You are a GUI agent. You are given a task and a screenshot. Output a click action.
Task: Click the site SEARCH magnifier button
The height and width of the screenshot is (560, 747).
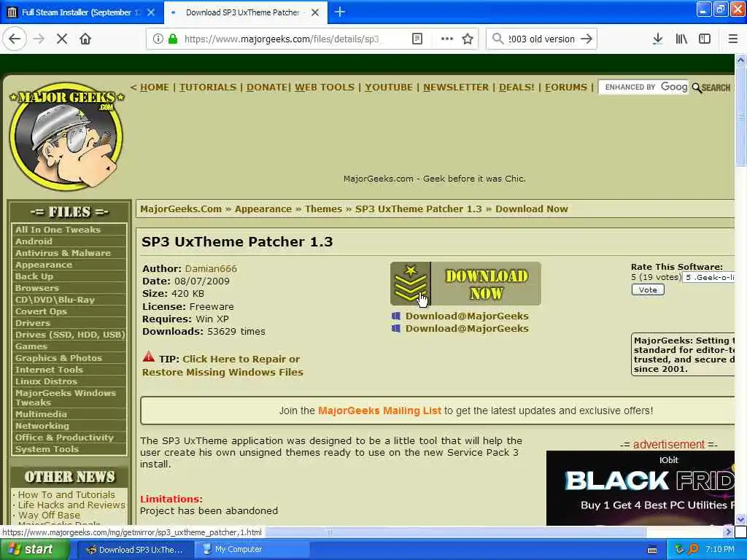pyautogui.click(x=711, y=87)
